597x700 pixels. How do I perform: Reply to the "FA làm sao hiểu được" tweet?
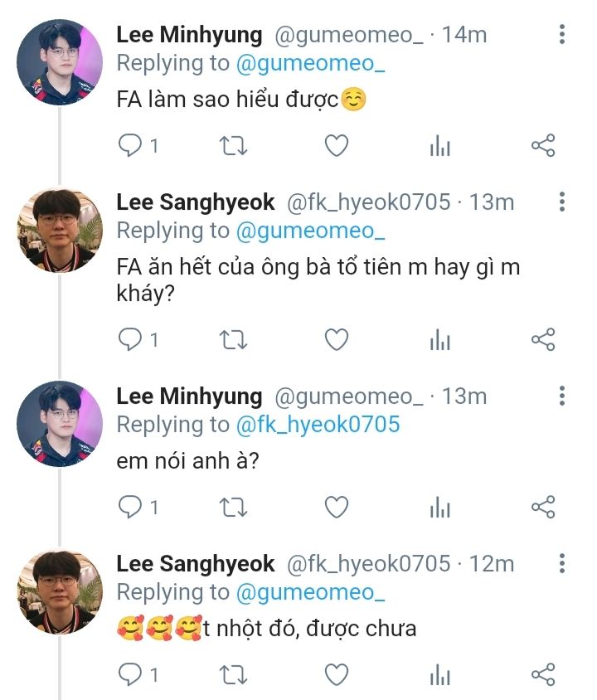131,146
